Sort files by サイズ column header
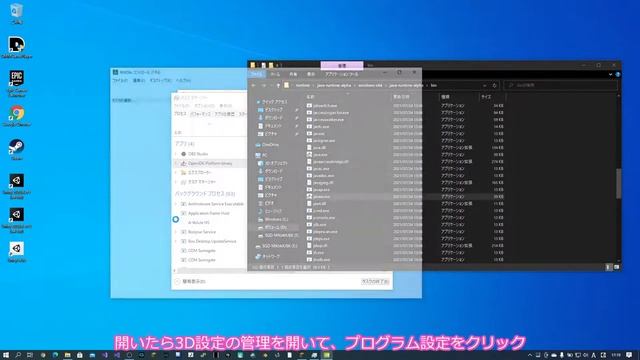Image resolution: width=640 pixels, height=360 pixels. tap(486, 97)
